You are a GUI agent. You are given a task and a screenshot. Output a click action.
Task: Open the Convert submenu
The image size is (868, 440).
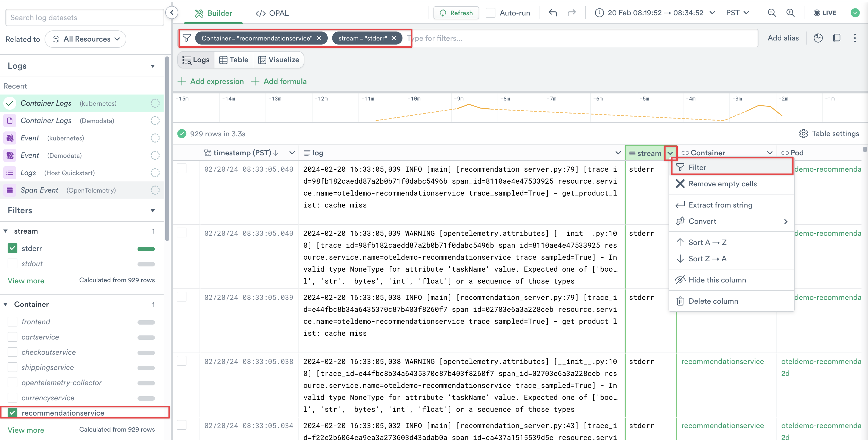[732, 221]
